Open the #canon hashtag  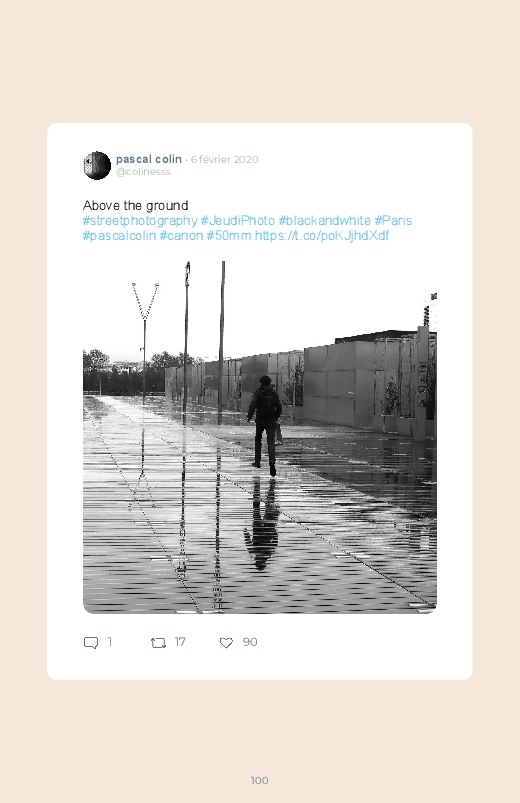(x=181, y=236)
